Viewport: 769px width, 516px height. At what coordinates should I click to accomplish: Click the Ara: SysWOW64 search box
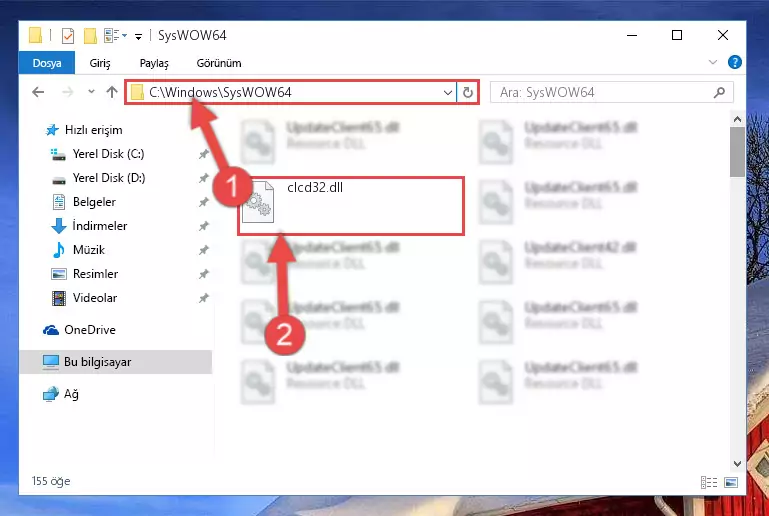[x=612, y=92]
